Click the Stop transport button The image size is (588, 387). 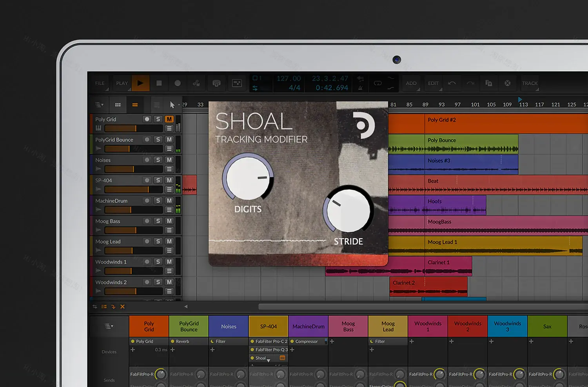click(x=159, y=83)
